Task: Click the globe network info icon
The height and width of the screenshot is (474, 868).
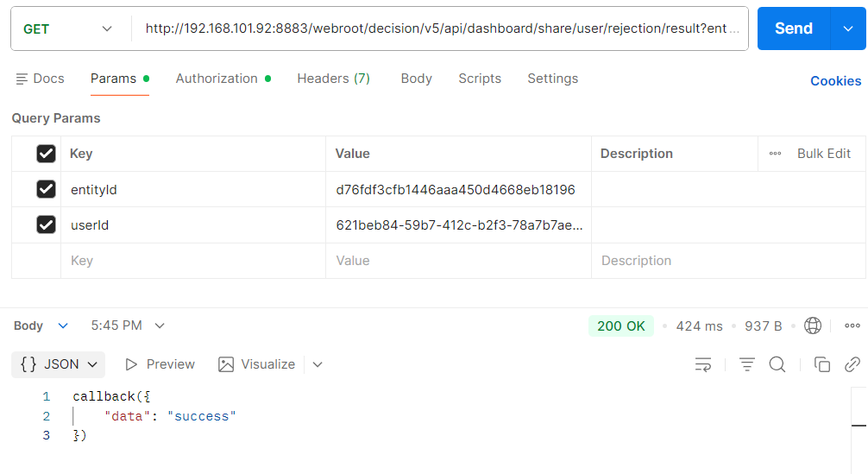Action: tap(813, 325)
